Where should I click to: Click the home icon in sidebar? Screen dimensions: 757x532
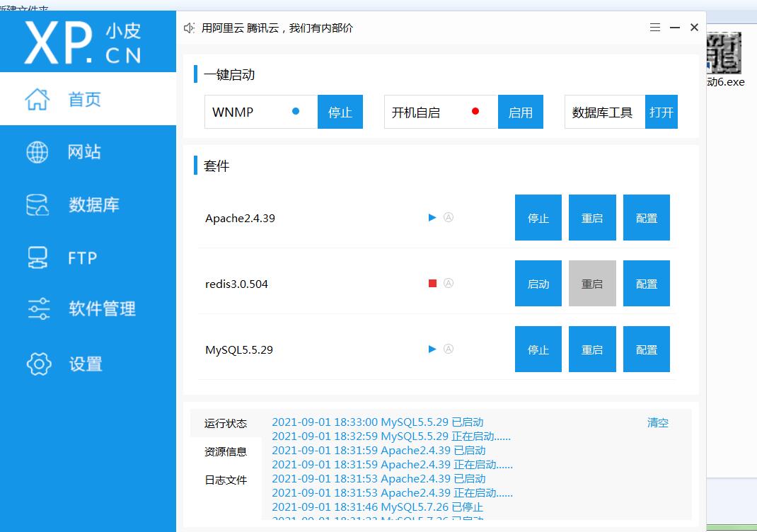click(37, 99)
